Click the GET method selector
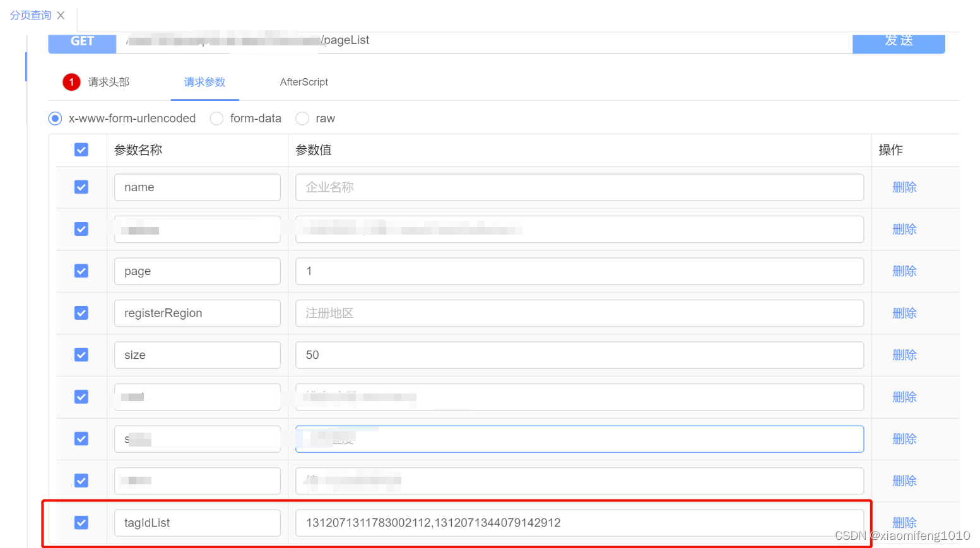 [81, 41]
